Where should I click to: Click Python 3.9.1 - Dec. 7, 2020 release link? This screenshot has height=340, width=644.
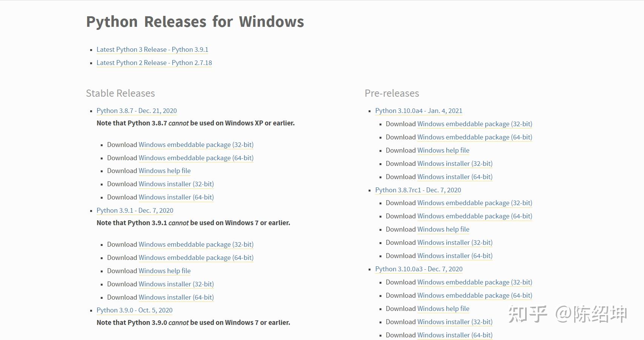135,210
